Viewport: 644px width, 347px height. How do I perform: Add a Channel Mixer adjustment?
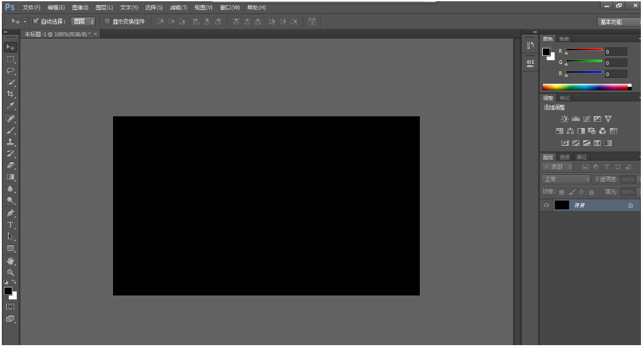point(602,131)
